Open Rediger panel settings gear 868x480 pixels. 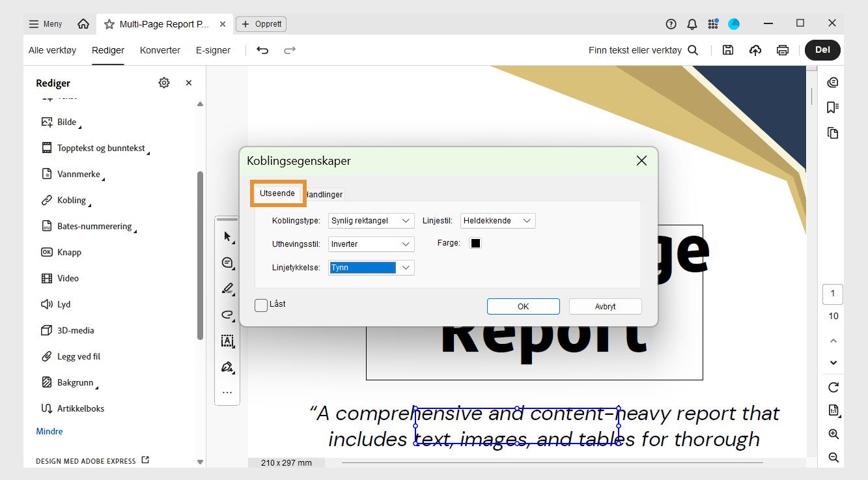click(x=164, y=83)
